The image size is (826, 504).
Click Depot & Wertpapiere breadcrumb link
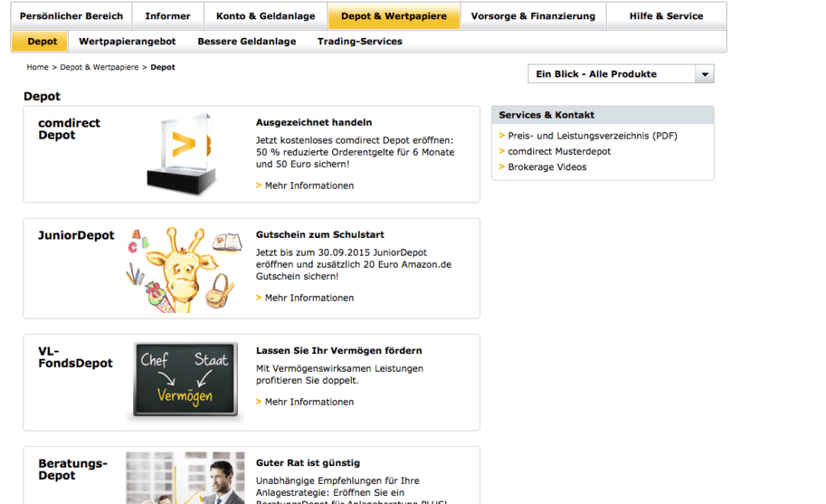(x=99, y=68)
